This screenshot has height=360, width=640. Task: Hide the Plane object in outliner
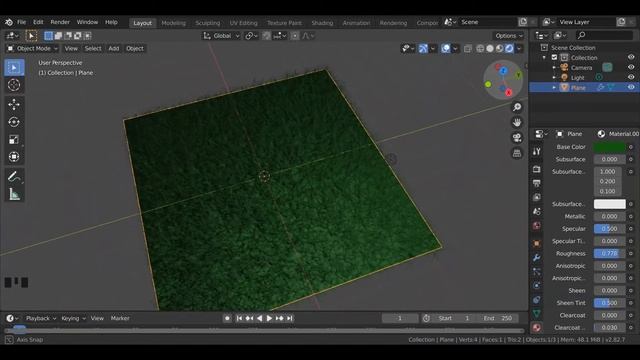pos(631,87)
